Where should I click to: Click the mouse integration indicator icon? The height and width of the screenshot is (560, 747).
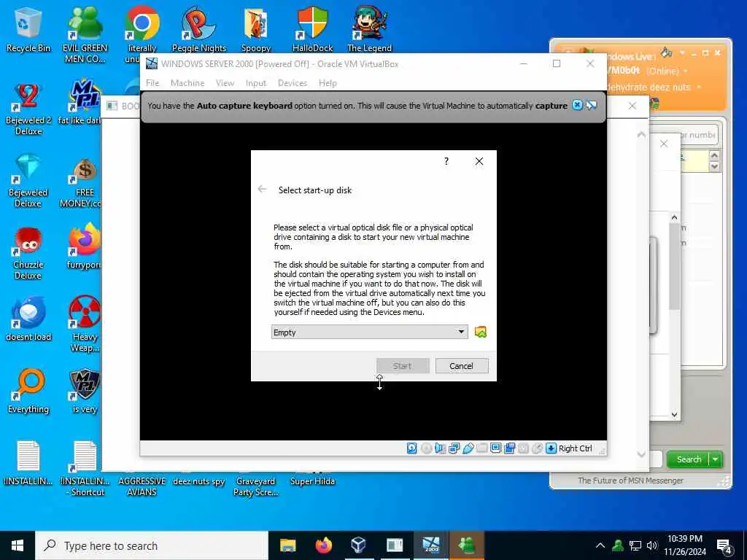pyautogui.click(x=537, y=448)
